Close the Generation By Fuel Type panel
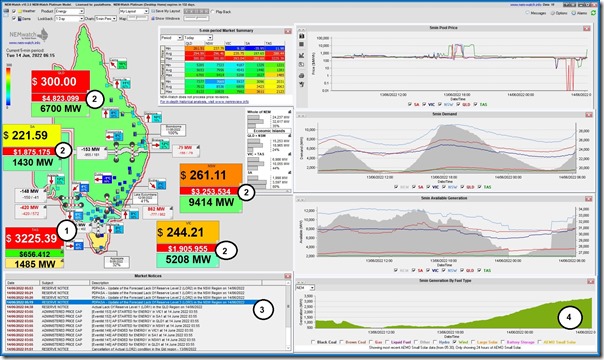Image resolution: width=604 pixels, height=360 pixels. 591,281
